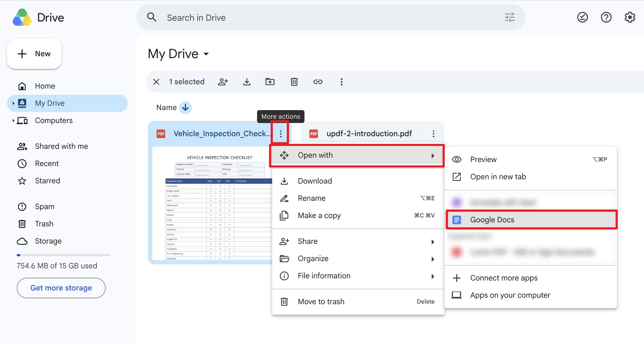Select Preview in Open with submenu

point(531,160)
